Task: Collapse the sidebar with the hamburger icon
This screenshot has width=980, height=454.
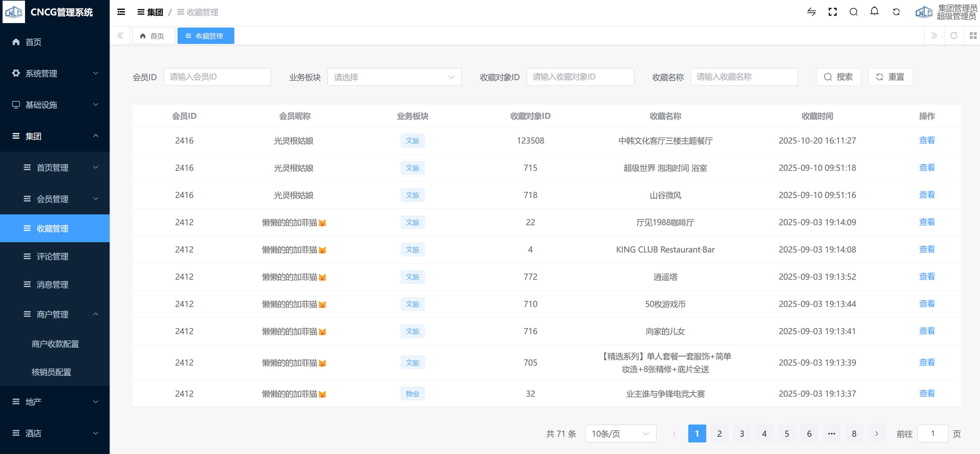Action: click(x=121, y=12)
